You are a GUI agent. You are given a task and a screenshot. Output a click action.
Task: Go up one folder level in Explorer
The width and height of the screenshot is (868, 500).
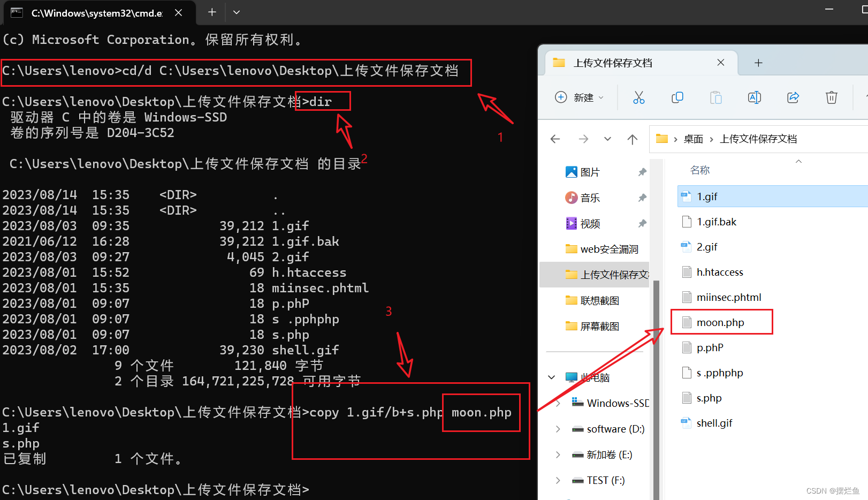point(633,139)
